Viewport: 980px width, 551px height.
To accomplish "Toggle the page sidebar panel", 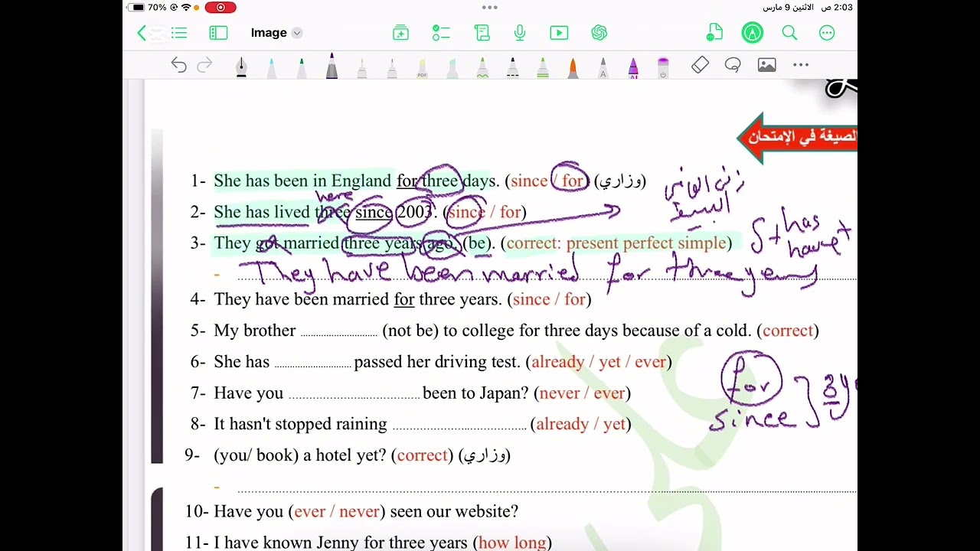I will (218, 33).
